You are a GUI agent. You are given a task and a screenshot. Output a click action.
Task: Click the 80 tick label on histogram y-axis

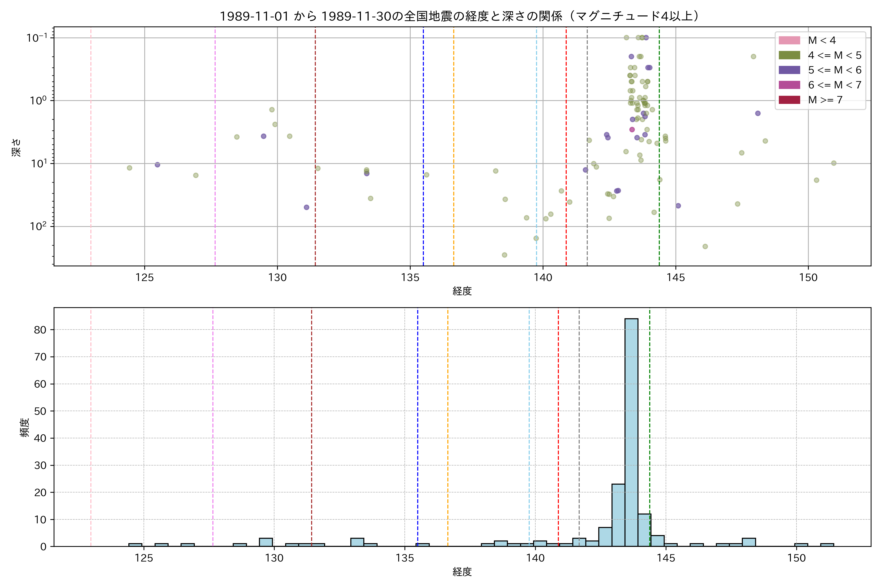pyautogui.click(x=40, y=330)
